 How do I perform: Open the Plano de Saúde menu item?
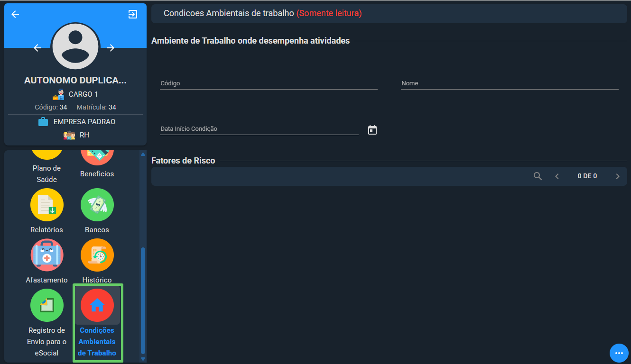click(47, 167)
